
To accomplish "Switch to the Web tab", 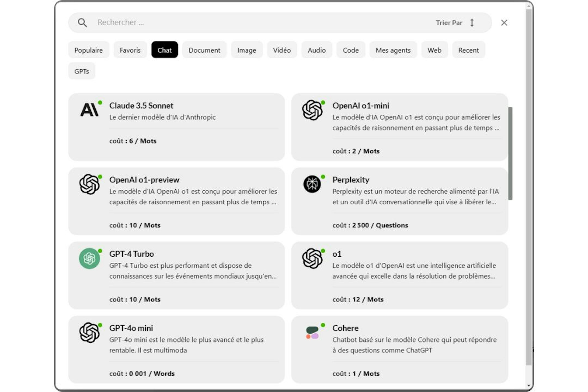I will click(x=435, y=50).
